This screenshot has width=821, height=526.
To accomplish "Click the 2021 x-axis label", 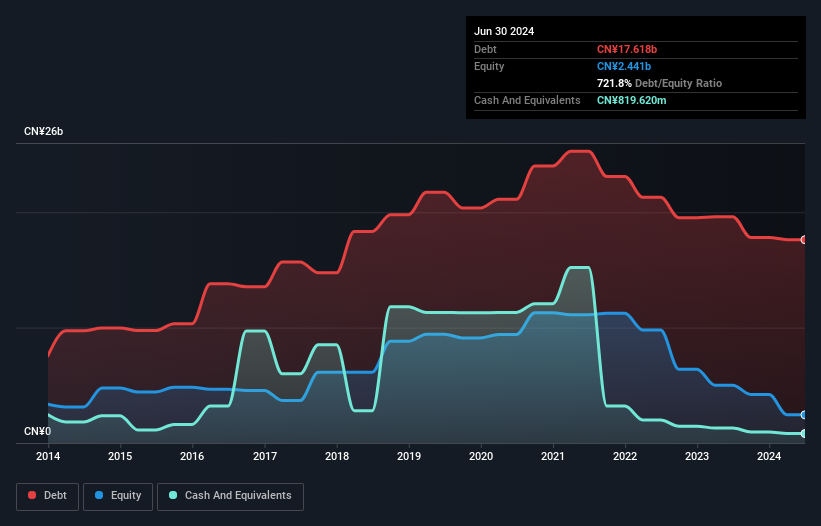I will pos(553,456).
